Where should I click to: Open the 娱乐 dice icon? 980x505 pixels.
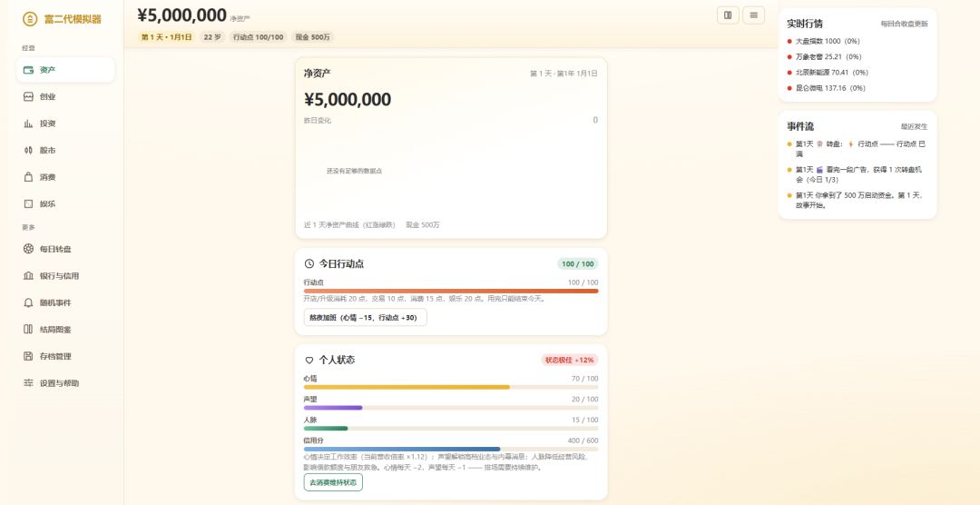click(x=28, y=204)
